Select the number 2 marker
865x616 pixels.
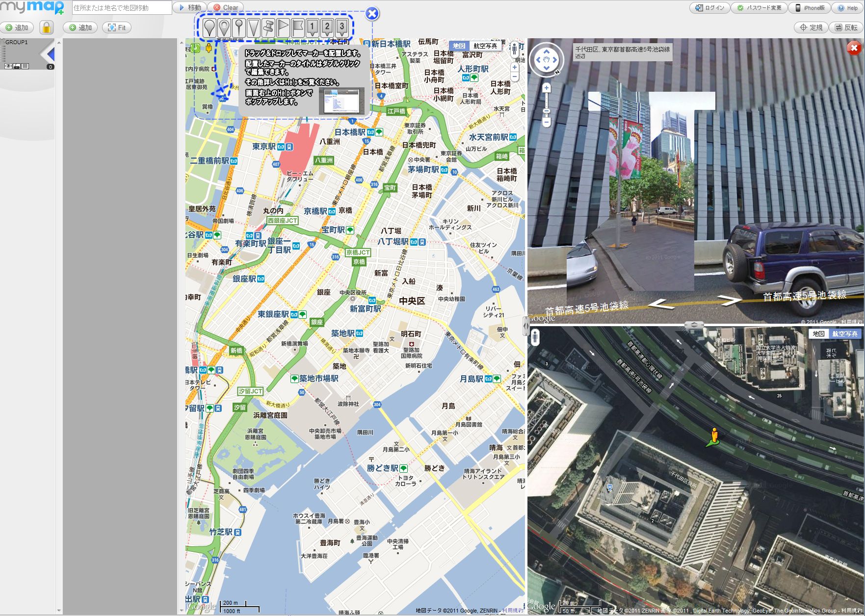327,27
